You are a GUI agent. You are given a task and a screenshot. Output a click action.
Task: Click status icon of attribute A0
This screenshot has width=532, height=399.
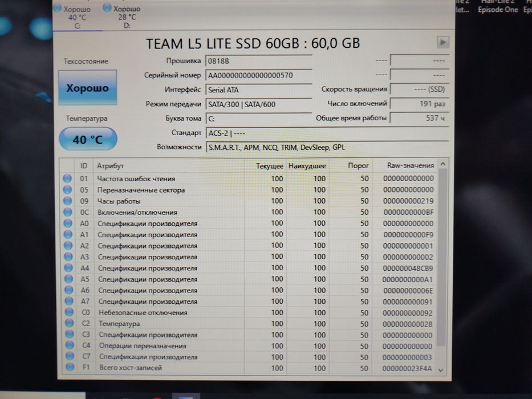point(68,223)
